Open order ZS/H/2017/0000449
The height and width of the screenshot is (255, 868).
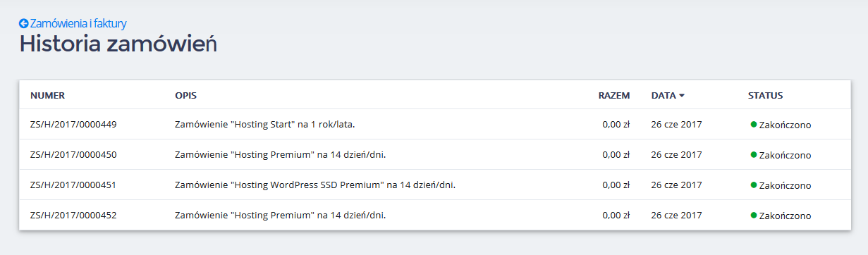tap(73, 125)
